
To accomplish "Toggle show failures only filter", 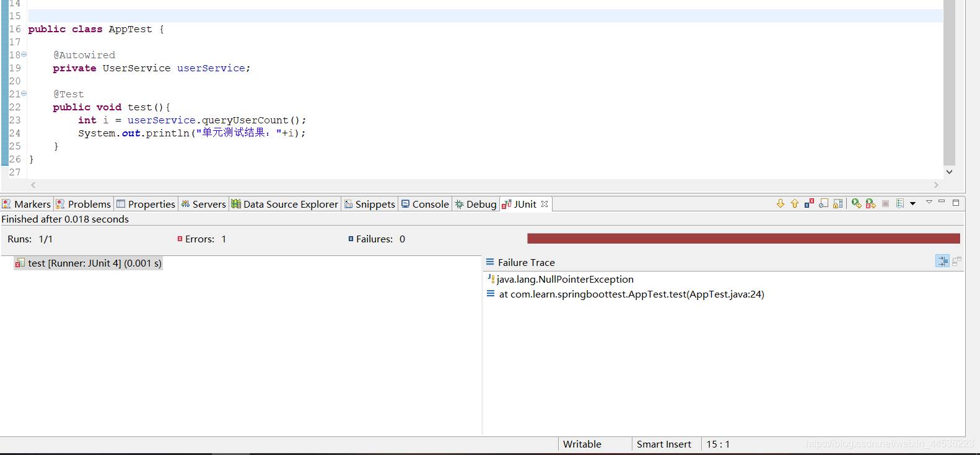I will [809, 203].
